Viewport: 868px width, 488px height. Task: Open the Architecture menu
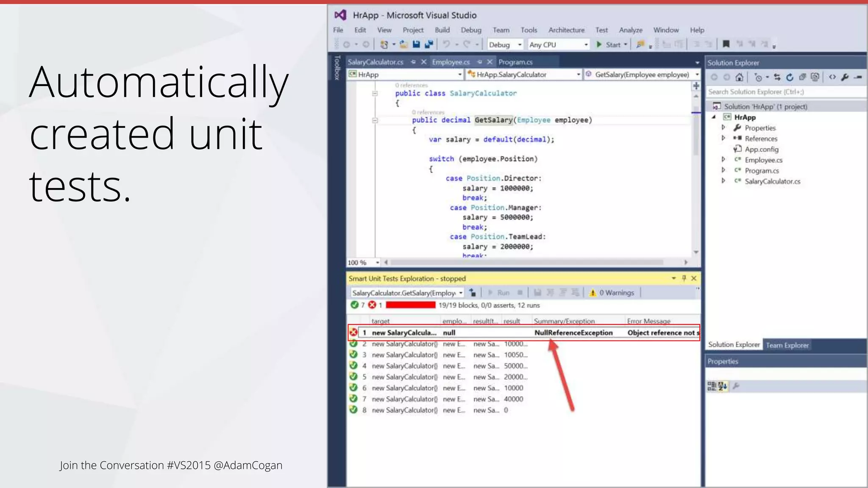566,30
